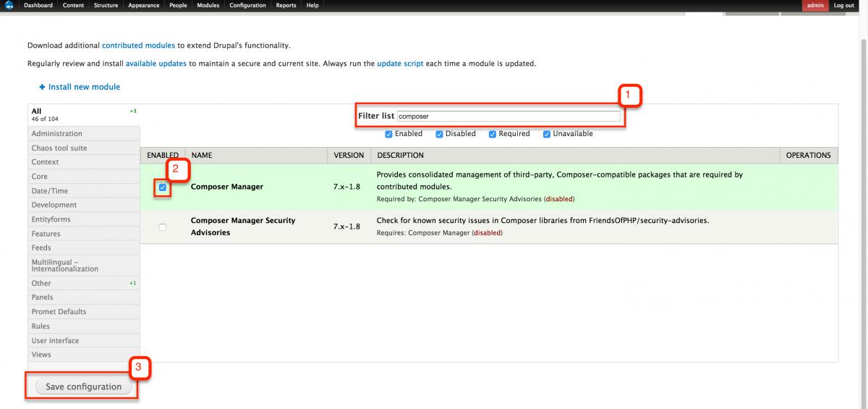Click the OPERATIONS column header
The height and width of the screenshot is (409, 868).
coord(809,156)
